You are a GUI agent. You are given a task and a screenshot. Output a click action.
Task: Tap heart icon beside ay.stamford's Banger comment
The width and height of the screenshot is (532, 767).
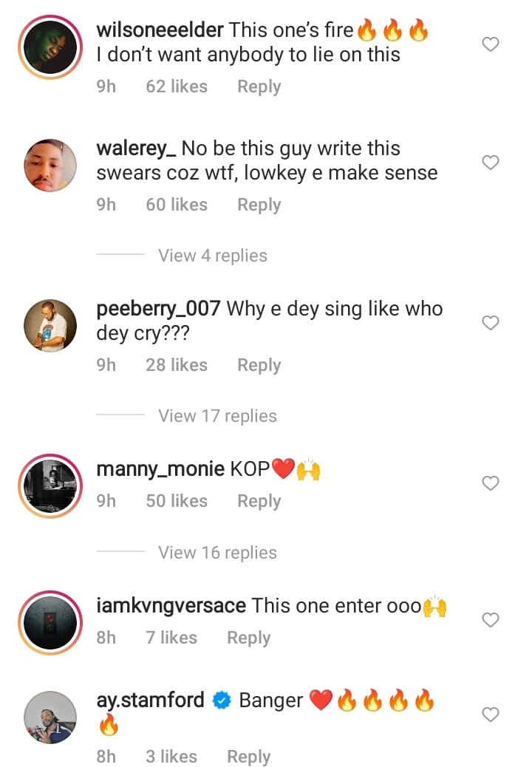(491, 715)
